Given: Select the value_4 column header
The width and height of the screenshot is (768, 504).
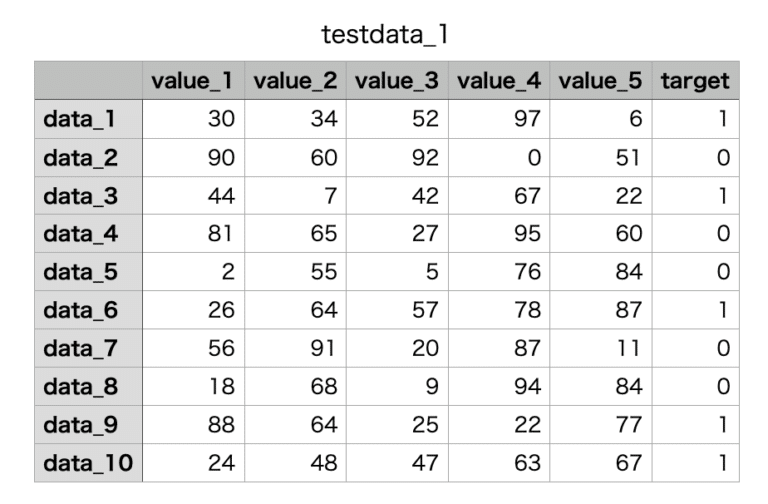Looking at the screenshot, I should [498, 81].
